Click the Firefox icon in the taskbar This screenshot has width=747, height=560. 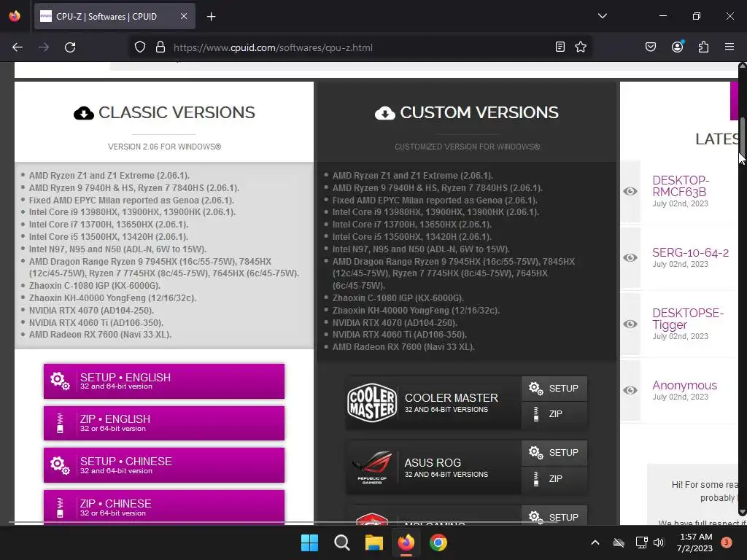click(x=406, y=542)
